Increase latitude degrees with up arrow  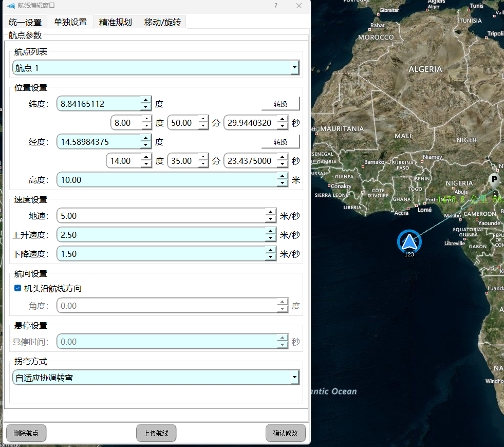[x=146, y=101]
